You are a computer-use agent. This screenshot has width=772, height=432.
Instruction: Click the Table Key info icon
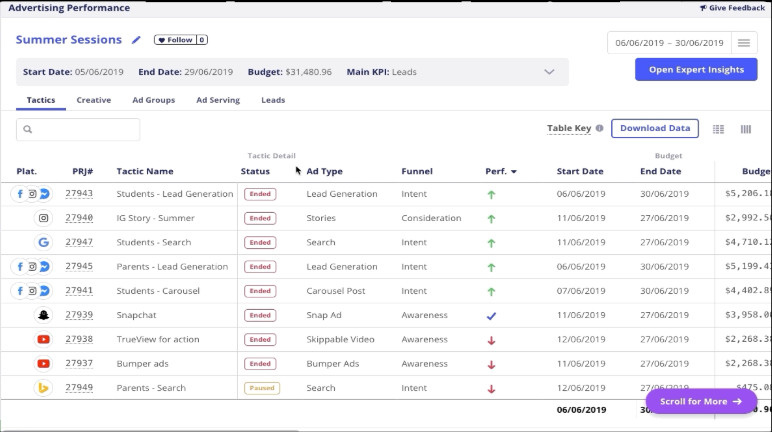[x=600, y=129]
